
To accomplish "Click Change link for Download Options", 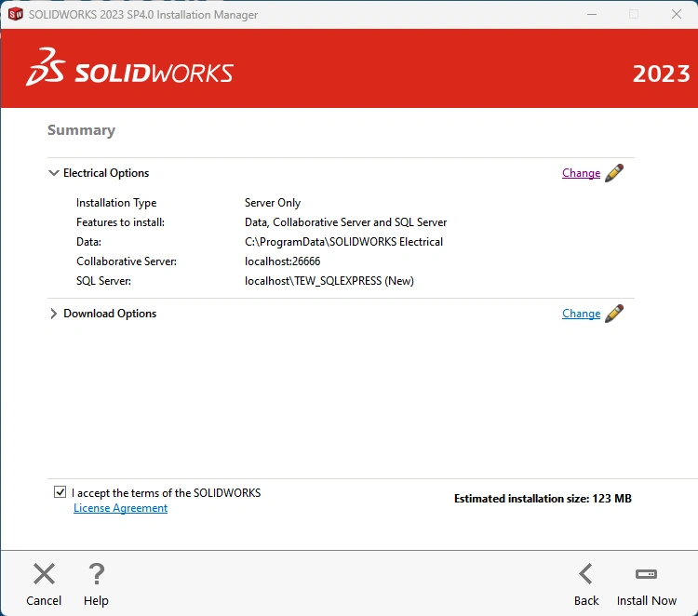I will coord(581,314).
